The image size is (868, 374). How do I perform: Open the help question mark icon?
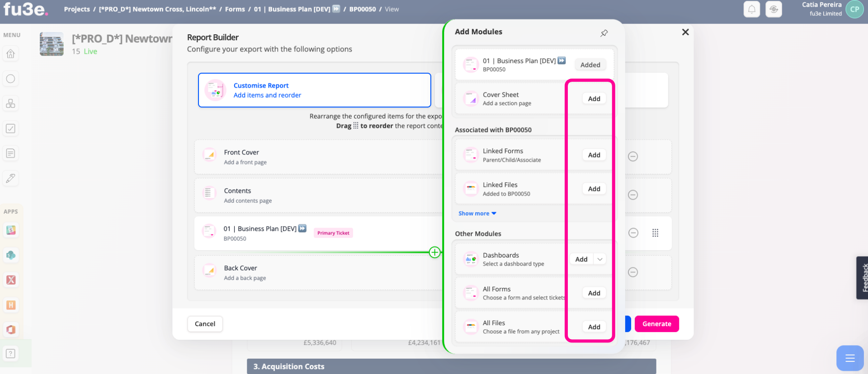(10, 354)
